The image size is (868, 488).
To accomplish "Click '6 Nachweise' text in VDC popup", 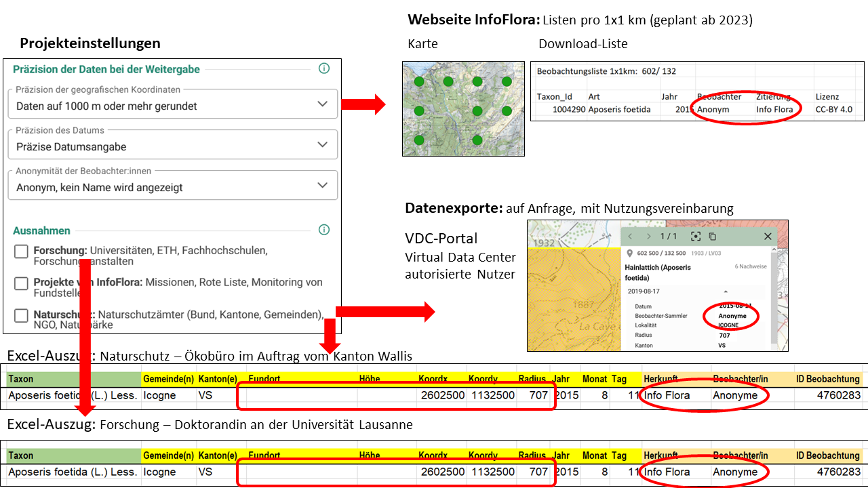I will click(751, 267).
